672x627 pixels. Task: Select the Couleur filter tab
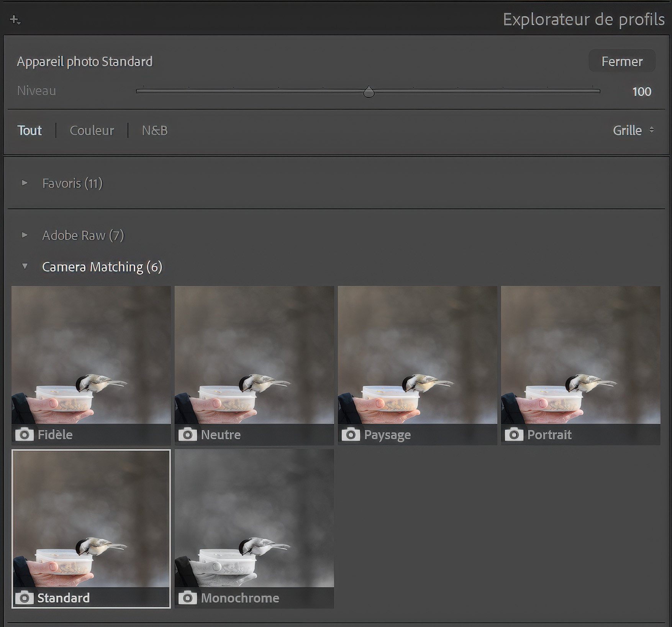click(x=92, y=130)
